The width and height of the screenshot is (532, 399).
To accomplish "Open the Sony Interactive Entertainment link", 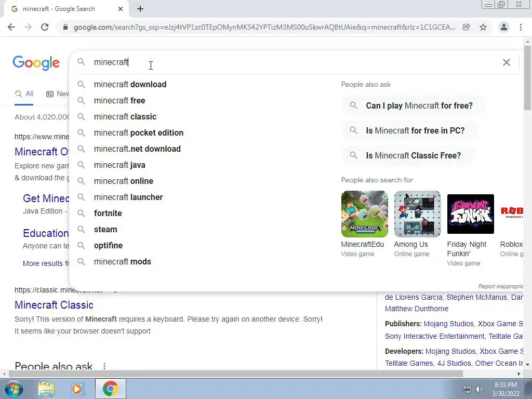I will click(x=435, y=336).
